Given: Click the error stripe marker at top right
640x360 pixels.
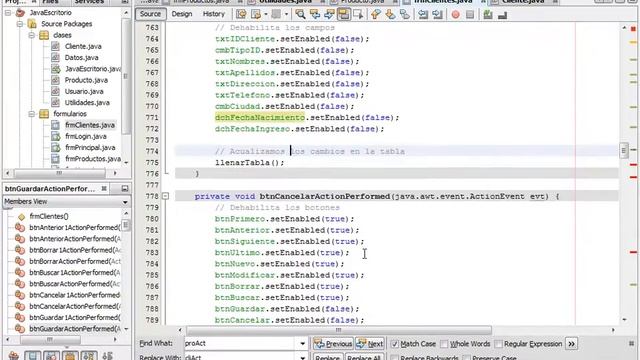Looking at the screenshot, I should [633, 29].
